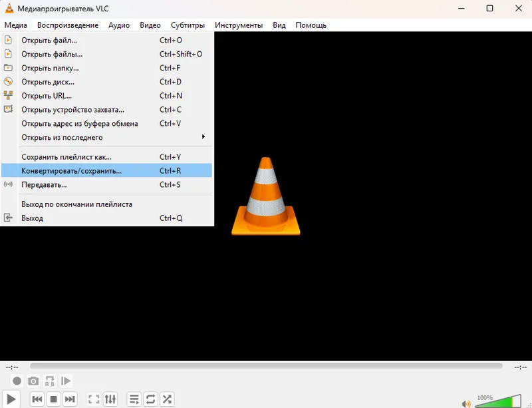Open the 'Инструменты' menu
This screenshot has height=408, width=532.
[239, 25]
